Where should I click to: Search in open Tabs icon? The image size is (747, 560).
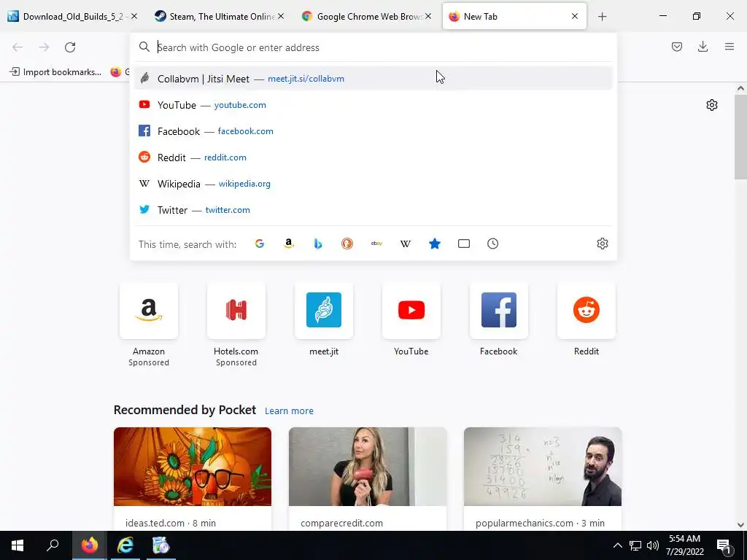coord(463,244)
